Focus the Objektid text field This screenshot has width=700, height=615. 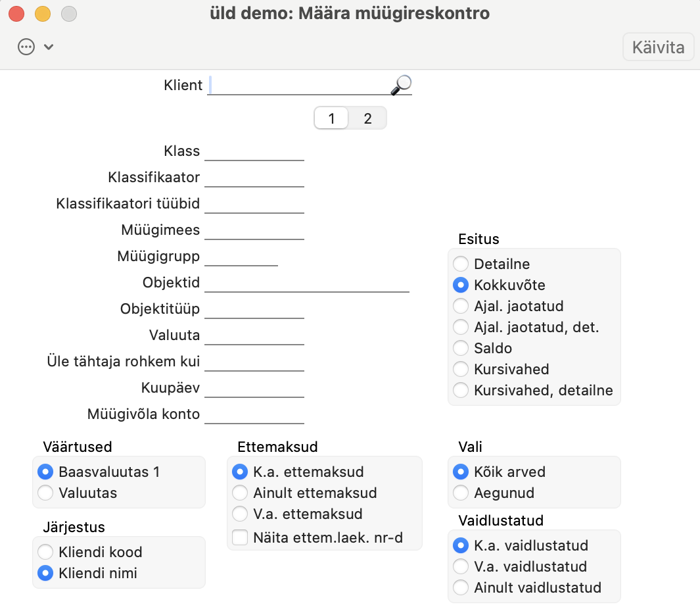coord(307,283)
